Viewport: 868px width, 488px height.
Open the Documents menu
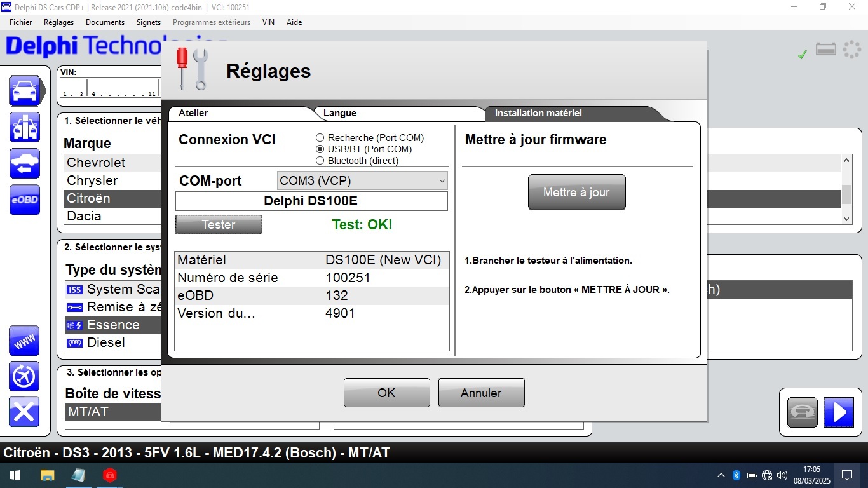[x=105, y=22]
